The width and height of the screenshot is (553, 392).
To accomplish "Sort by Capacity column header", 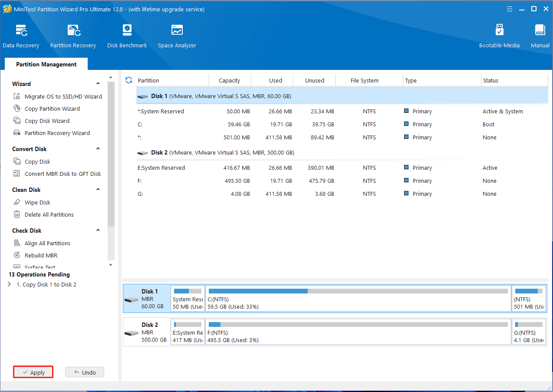I will [230, 80].
